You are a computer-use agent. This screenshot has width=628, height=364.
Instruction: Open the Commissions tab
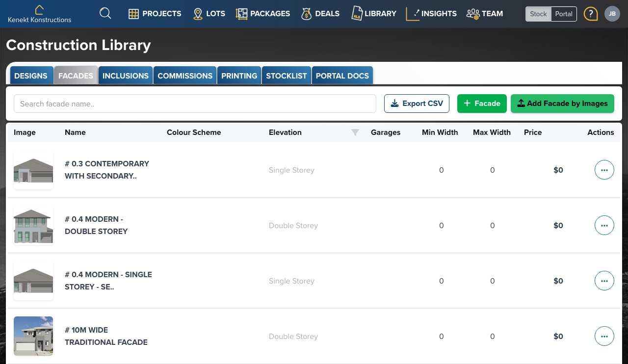click(185, 76)
